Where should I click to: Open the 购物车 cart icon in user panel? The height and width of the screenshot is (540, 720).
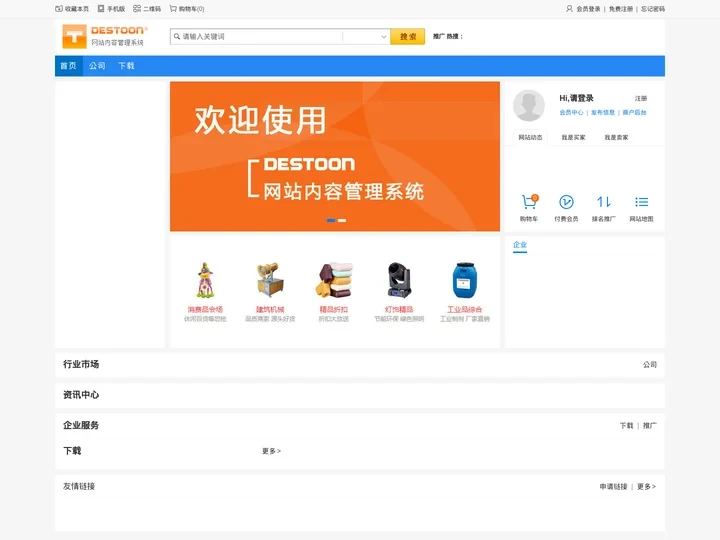coord(529,202)
